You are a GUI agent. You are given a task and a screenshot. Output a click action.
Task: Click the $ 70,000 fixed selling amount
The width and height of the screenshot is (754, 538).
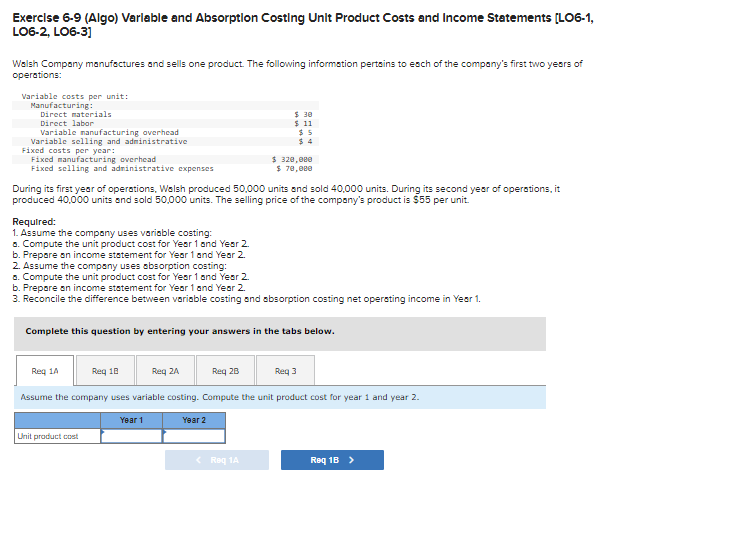click(x=294, y=168)
